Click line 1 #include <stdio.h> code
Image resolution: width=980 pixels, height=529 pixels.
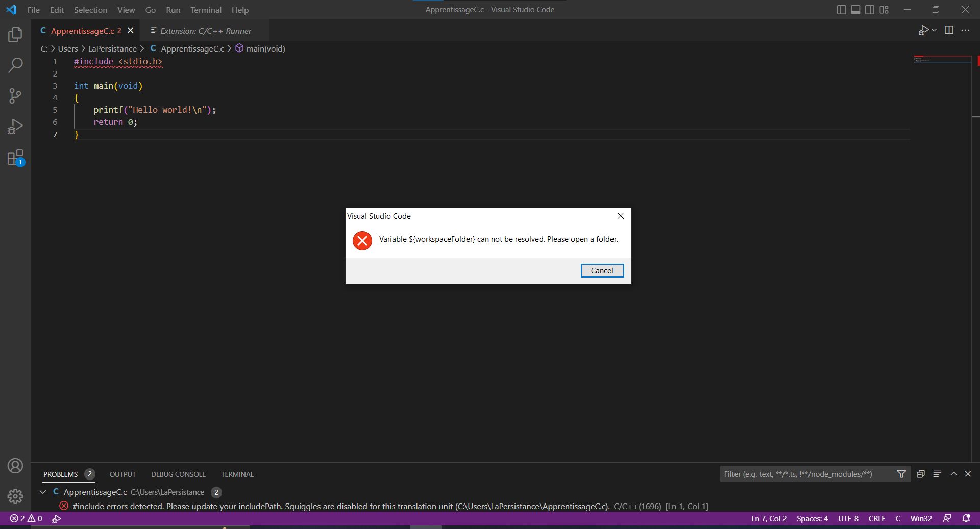[x=118, y=62]
